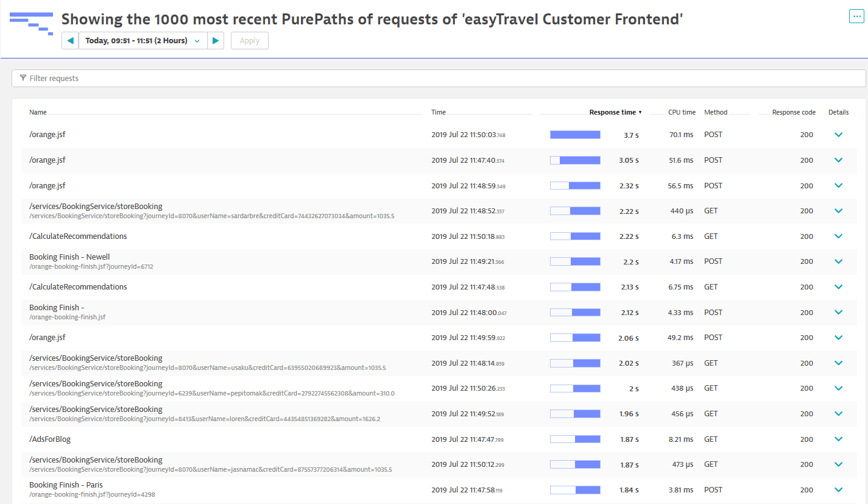Viewport: 868px width, 504px height.
Task: Select /CalculateRecommendations name at 11:50:18
Action: pos(78,236)
